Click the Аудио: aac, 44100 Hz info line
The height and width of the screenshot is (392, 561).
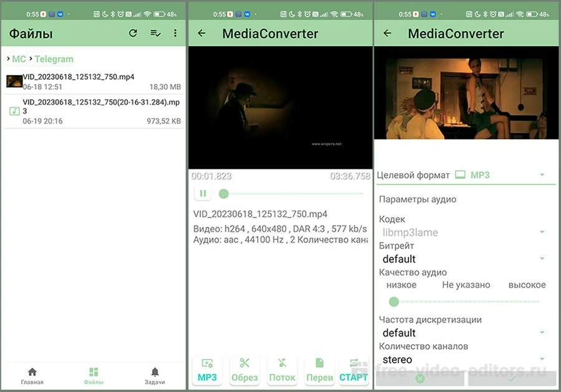pos(280,239)
